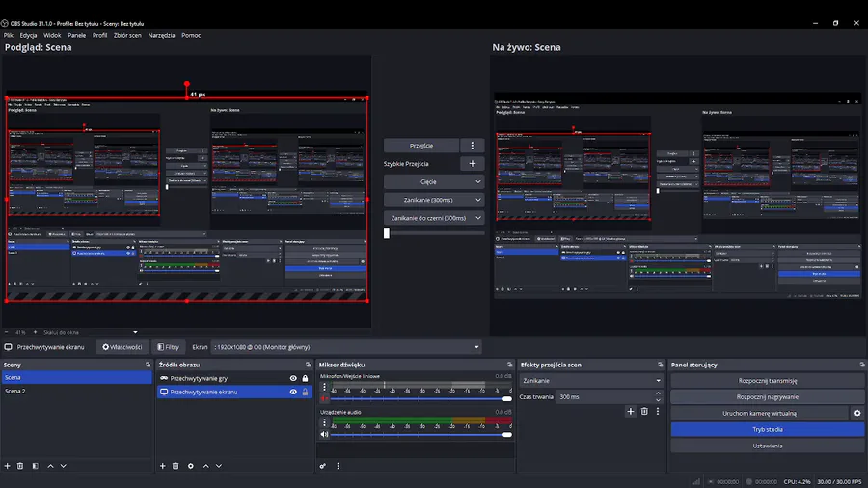Click Uruchom kamerę wirtualną
The image size is (868, 488).
[x=760, y=414]
